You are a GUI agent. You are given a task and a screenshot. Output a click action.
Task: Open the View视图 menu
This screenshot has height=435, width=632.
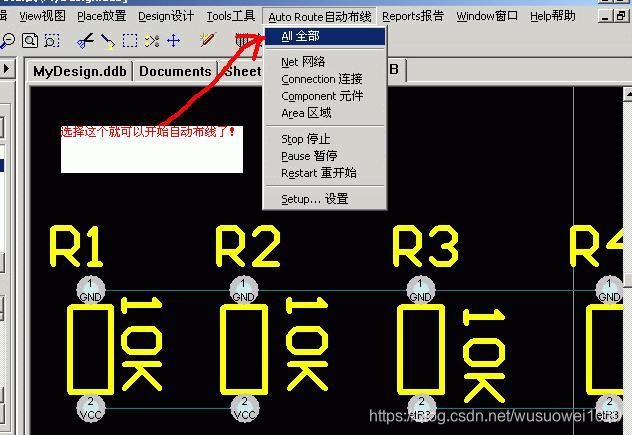(42, 16)
